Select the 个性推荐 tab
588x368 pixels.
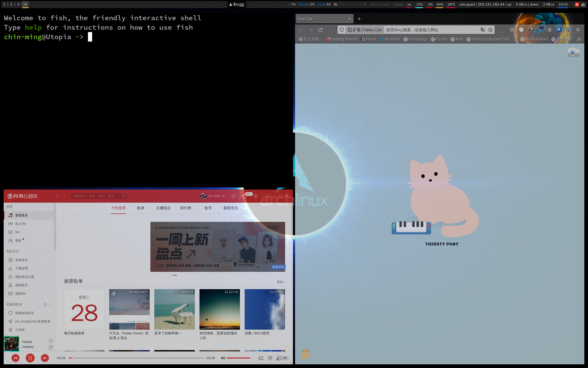pyautogui.click(x=118, y=208)
